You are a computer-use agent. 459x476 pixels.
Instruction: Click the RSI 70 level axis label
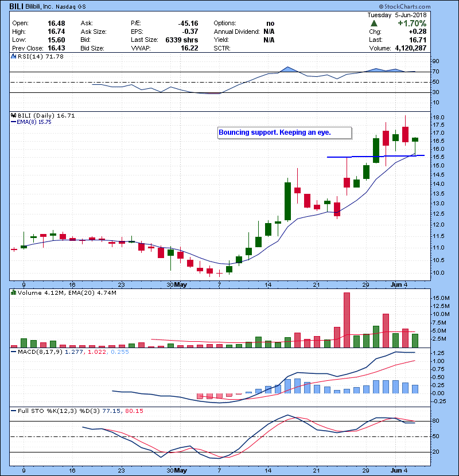click(436, 72)
